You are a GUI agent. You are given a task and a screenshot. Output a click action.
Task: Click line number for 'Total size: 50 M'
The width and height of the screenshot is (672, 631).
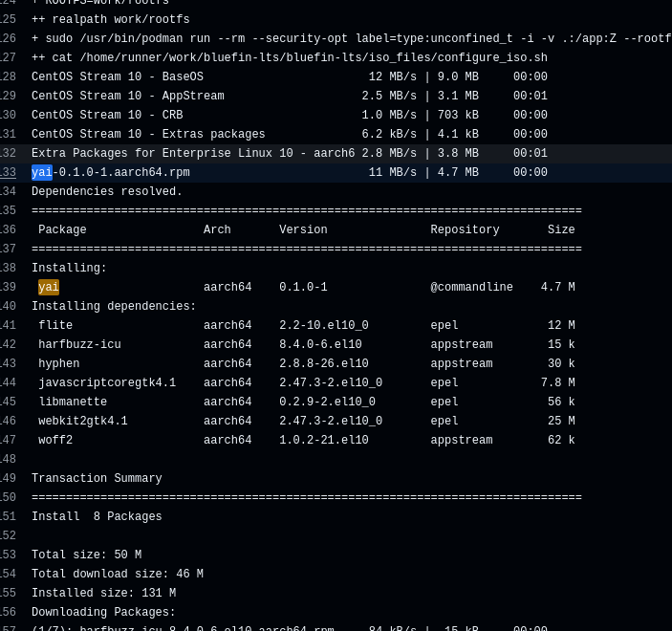point(8,555)
